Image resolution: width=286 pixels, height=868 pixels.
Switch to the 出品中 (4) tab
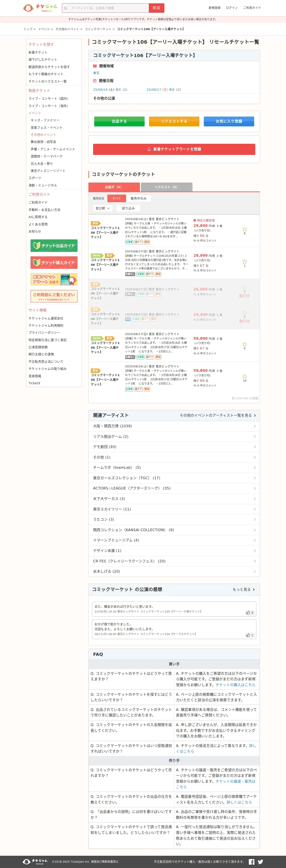click(114, 187)
